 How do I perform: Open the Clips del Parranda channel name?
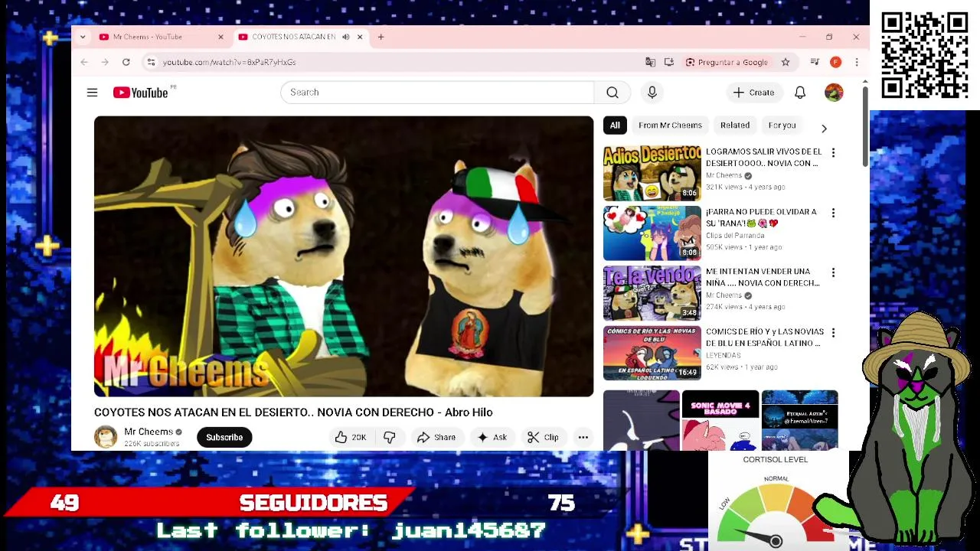(x=734, y=236)
